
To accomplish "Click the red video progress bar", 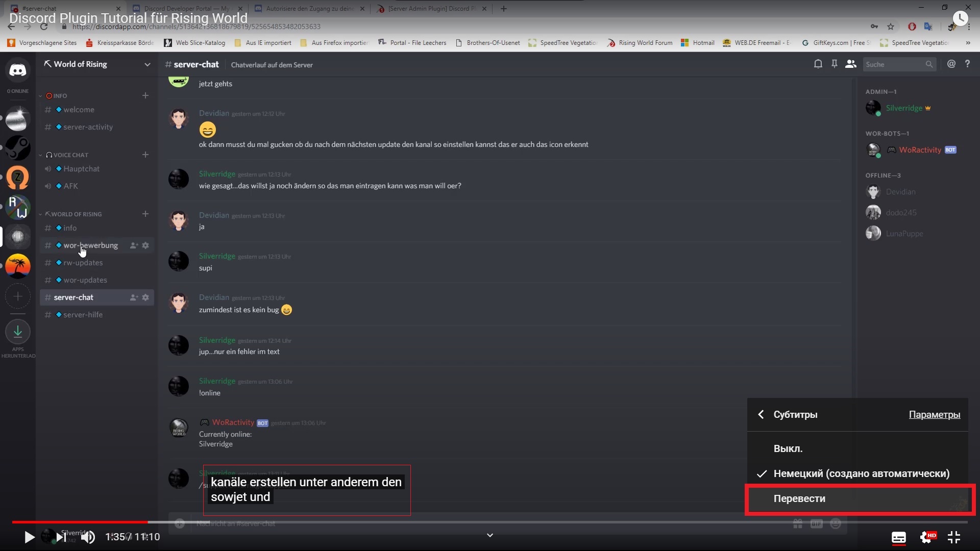I will click(x=80, y=522).
